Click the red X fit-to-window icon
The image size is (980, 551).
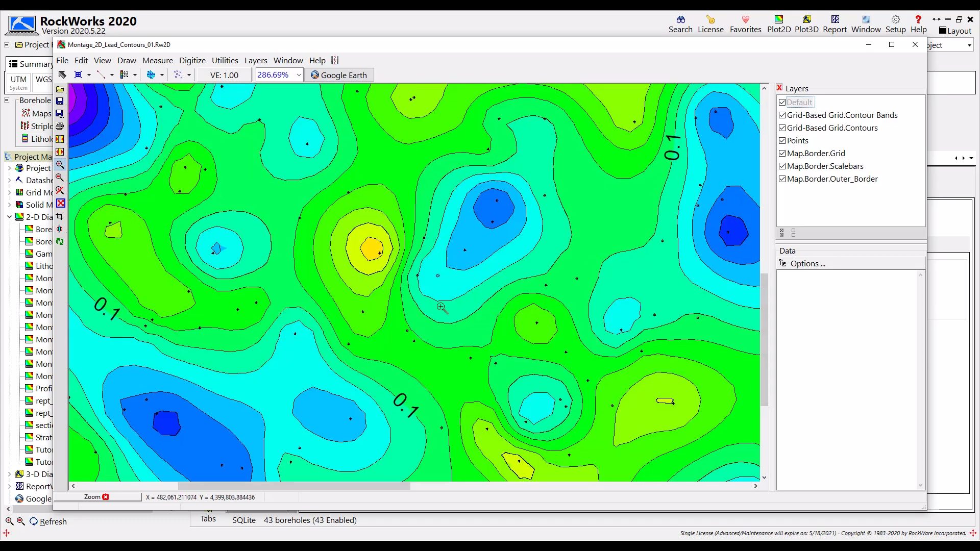[x=61, y=203]
